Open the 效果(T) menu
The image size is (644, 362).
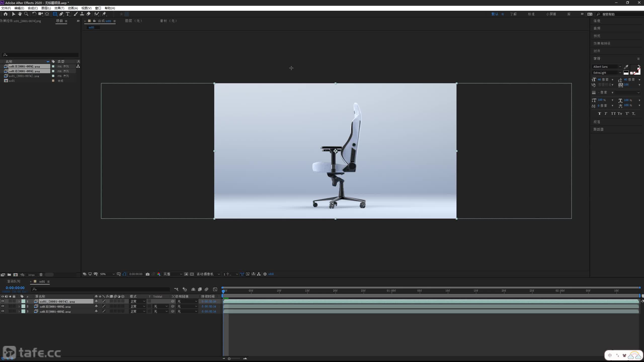(x=59, y=8)
